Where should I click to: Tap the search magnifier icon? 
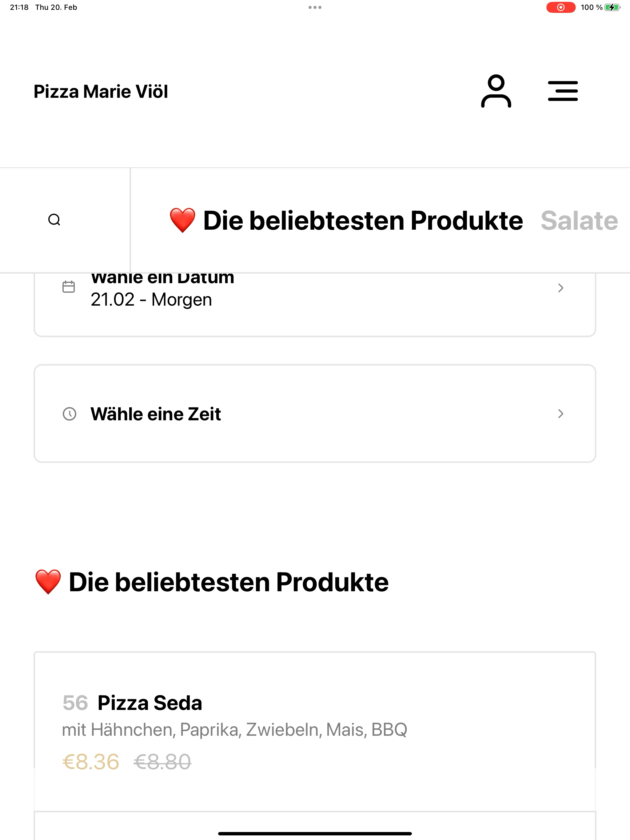[54, 220]
